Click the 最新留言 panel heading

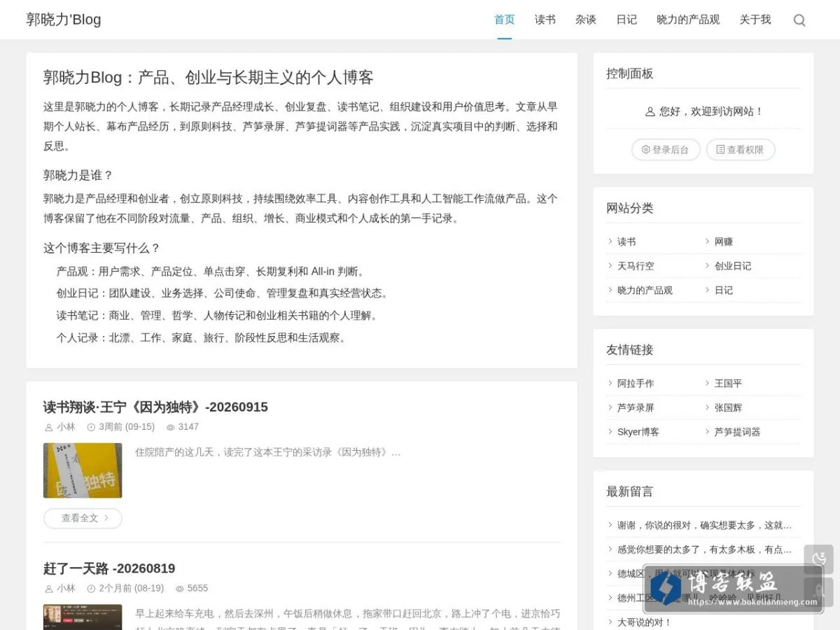click(629, 491)
